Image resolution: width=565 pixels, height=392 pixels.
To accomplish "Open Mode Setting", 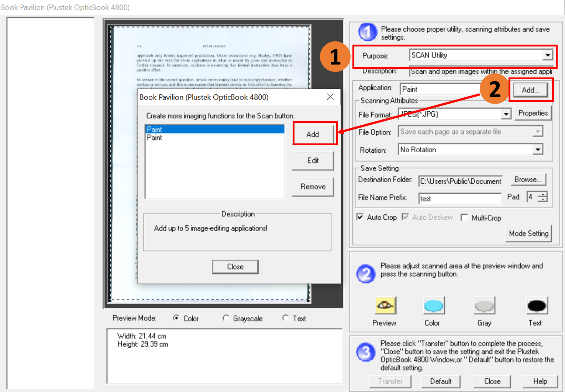I will click(528, 233).
